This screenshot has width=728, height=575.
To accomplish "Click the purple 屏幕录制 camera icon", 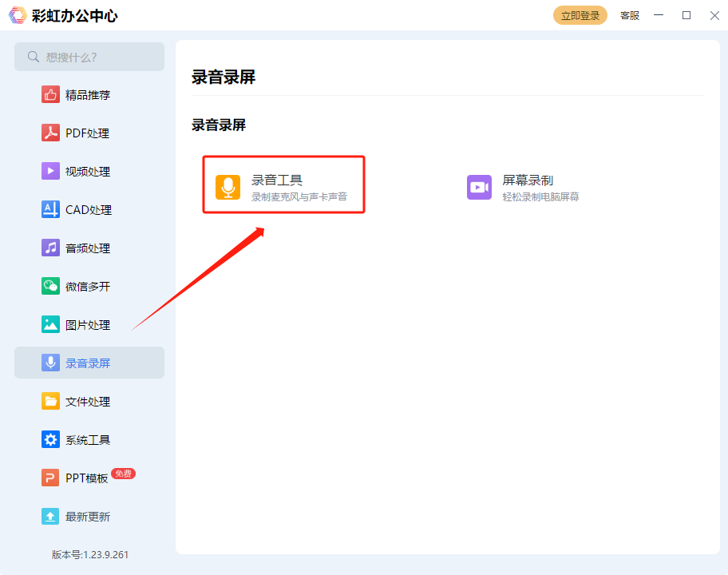I will (479, 187).
